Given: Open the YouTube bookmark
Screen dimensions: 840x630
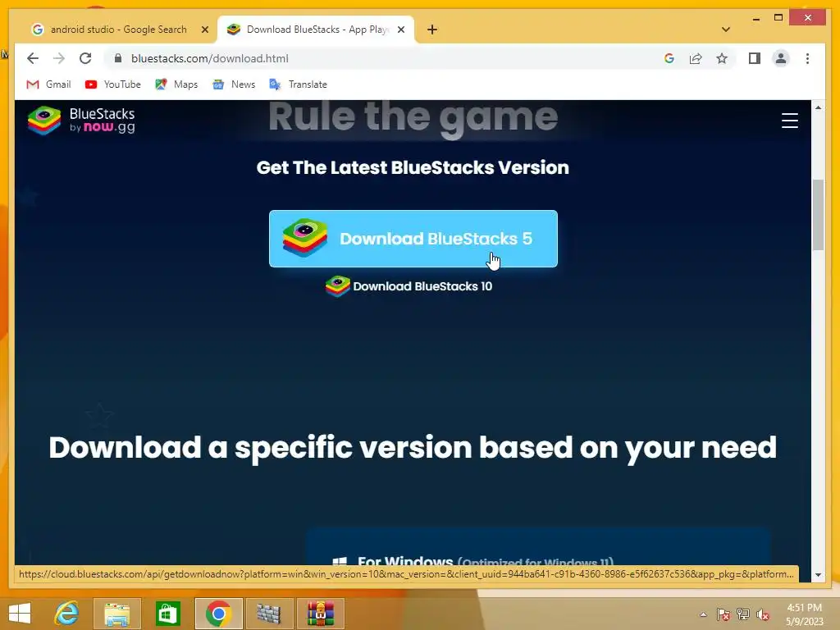Looking at the screenshot, I should click(113, 84).
